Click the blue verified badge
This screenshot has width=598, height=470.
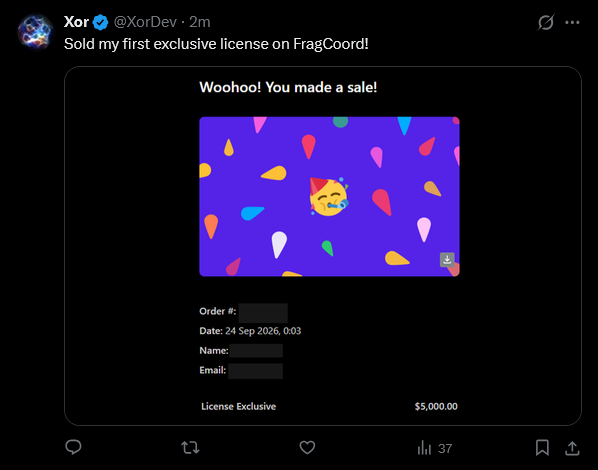click(100, 23)
